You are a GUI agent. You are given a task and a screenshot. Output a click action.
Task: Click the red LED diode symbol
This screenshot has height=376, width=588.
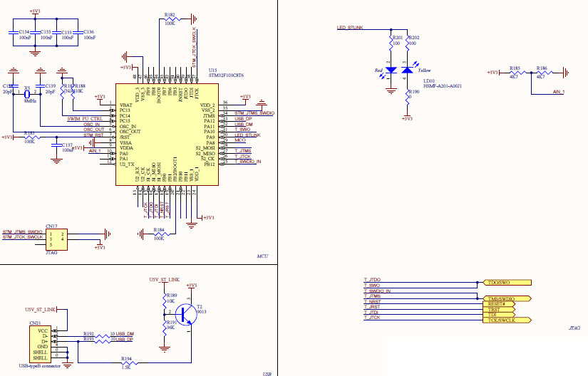(391, 70)
